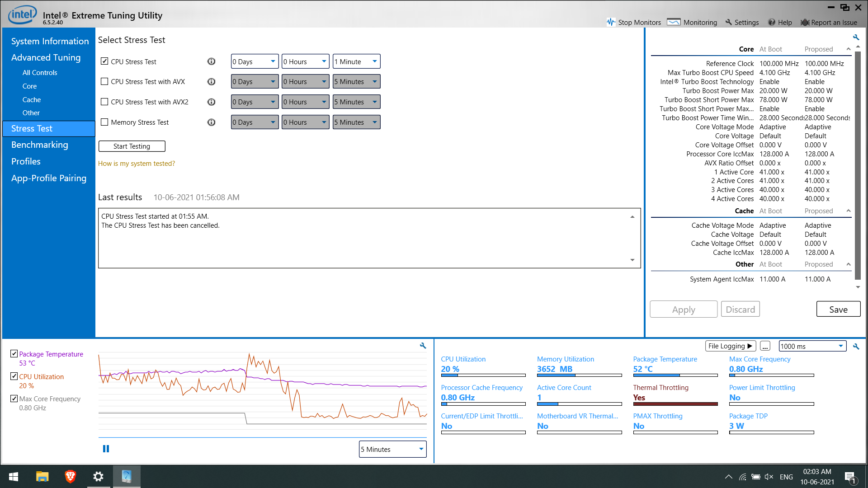
Task: Open Minutes dropdown for CPU Stress Test with AVX
Action: click(356, 82)
